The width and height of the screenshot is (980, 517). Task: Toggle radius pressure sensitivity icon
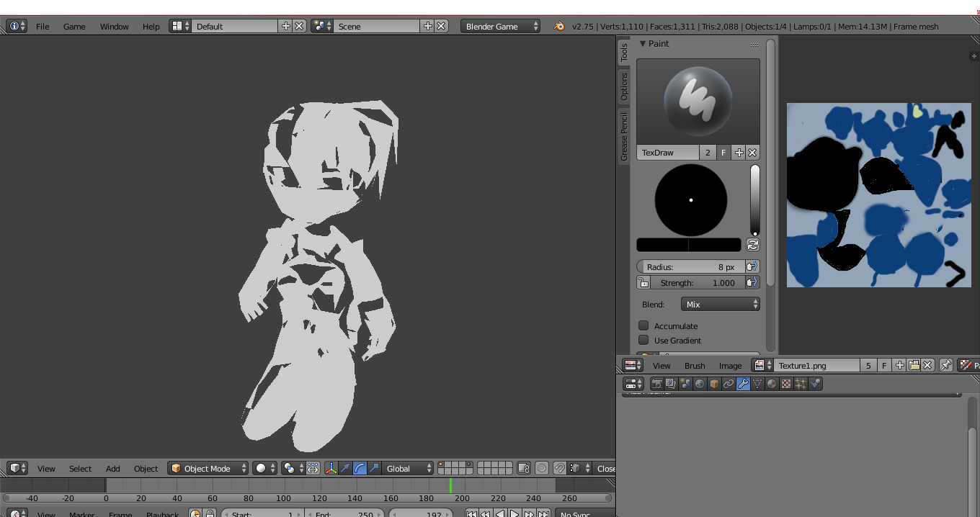point(752,266)
